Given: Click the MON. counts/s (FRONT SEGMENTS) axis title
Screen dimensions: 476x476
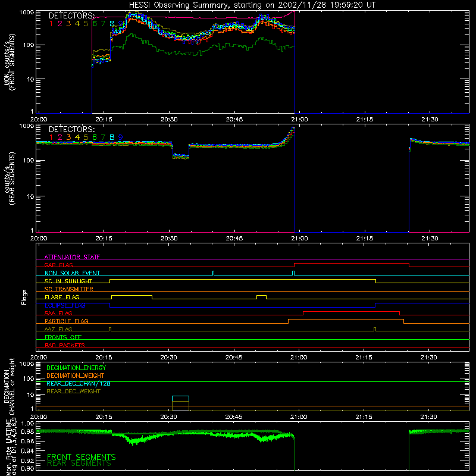Looking at the screenshot, I should tap(9, 62).
